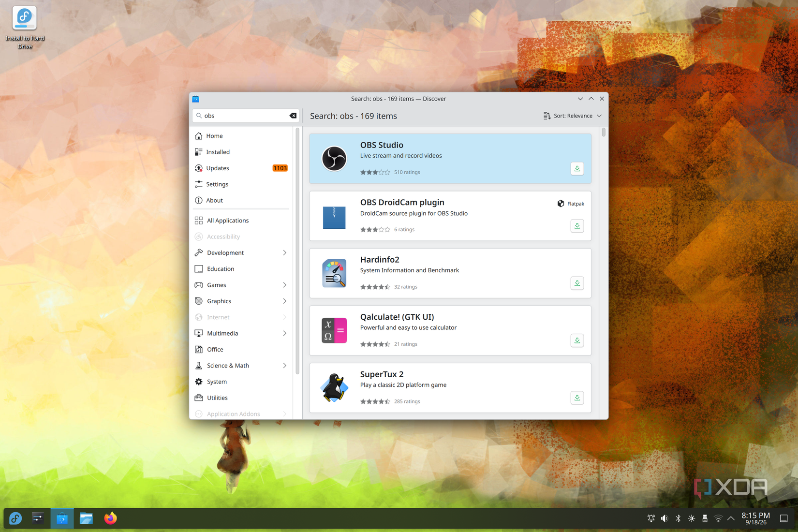Browse the Education category
798x532 pixels.
[242, 269]
